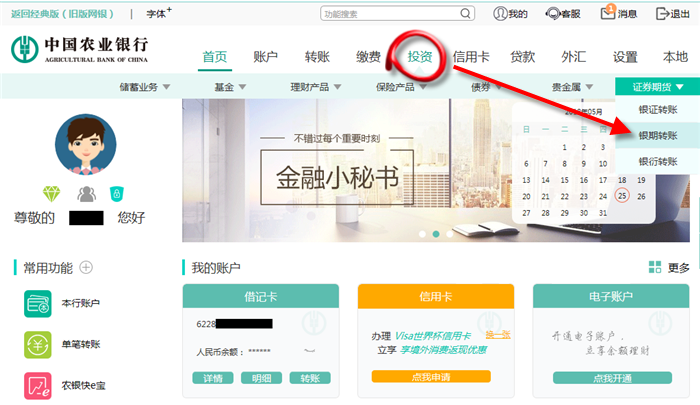
Task: Go to 首页 tab
Action: point(215,57)
